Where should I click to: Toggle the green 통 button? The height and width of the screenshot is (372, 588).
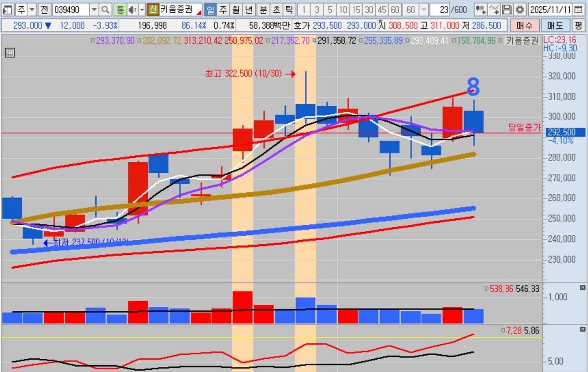[120, 9]
